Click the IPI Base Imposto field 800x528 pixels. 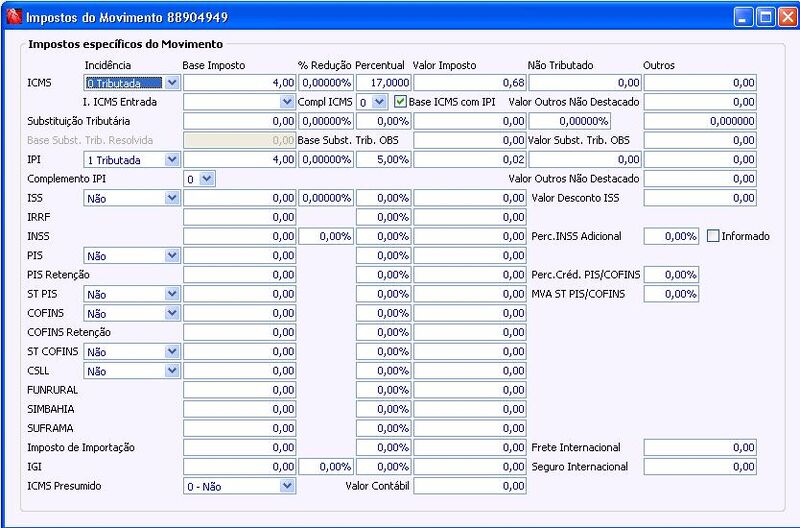point(240,160)
